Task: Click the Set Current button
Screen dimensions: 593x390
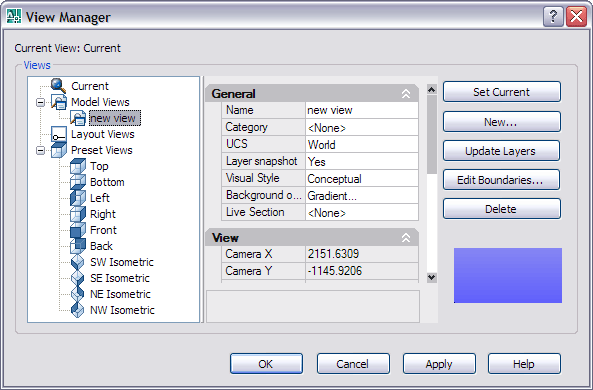Action: point(501,92)
